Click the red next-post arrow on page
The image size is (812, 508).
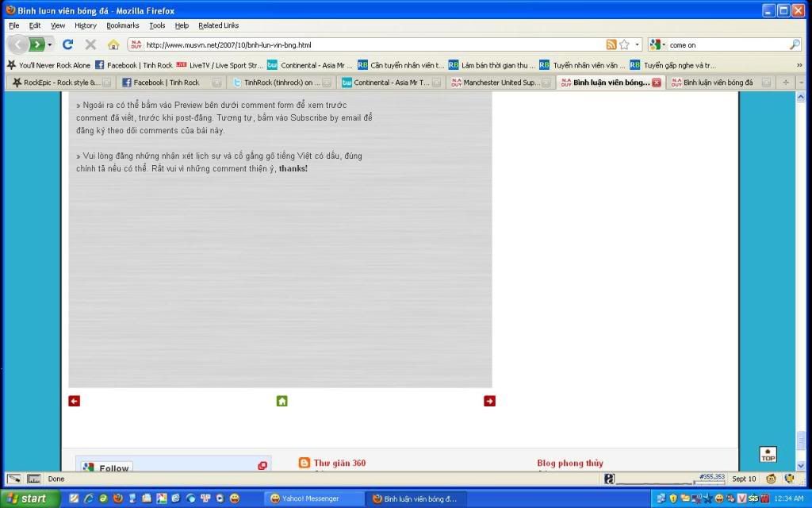[489, 401]
